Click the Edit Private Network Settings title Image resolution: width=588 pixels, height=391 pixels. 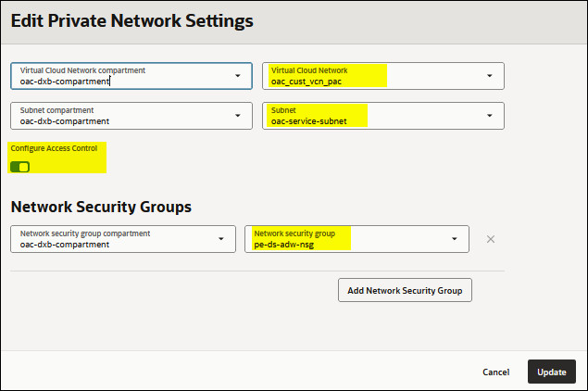[x=131, y=19]
